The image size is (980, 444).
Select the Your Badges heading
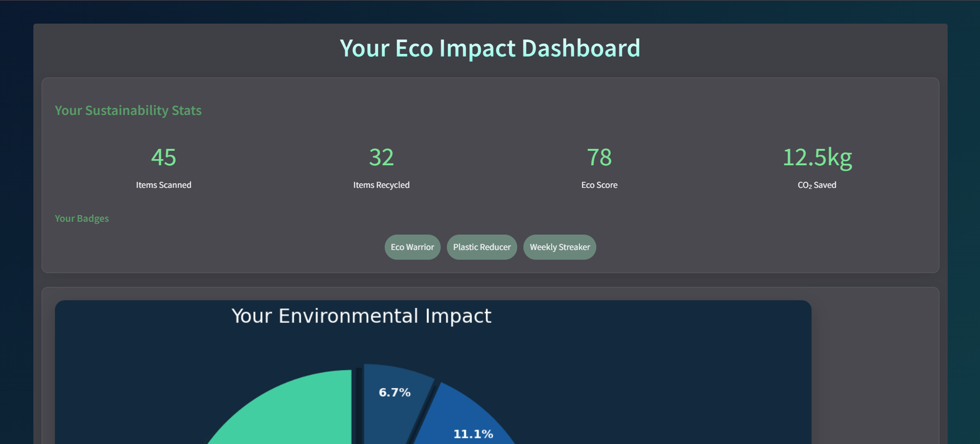click(82, 218)
